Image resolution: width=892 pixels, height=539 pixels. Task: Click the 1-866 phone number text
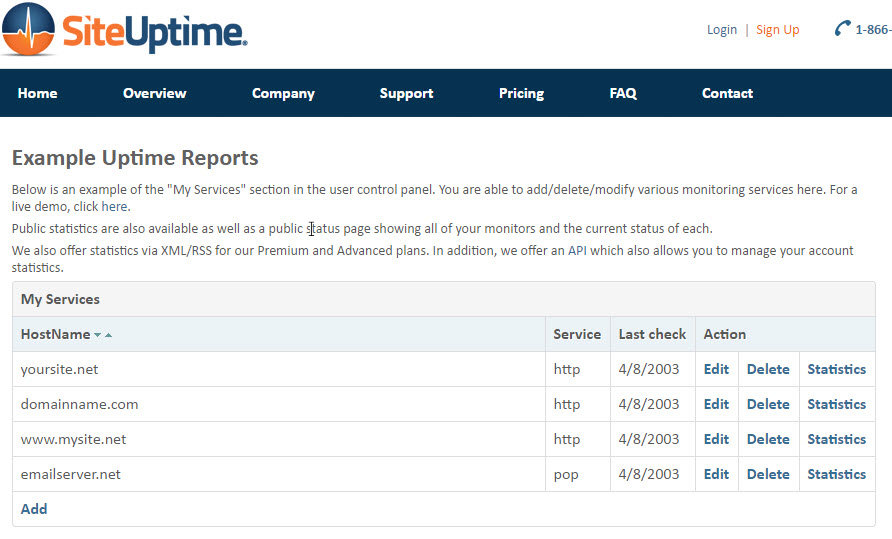tap(873, 30)
